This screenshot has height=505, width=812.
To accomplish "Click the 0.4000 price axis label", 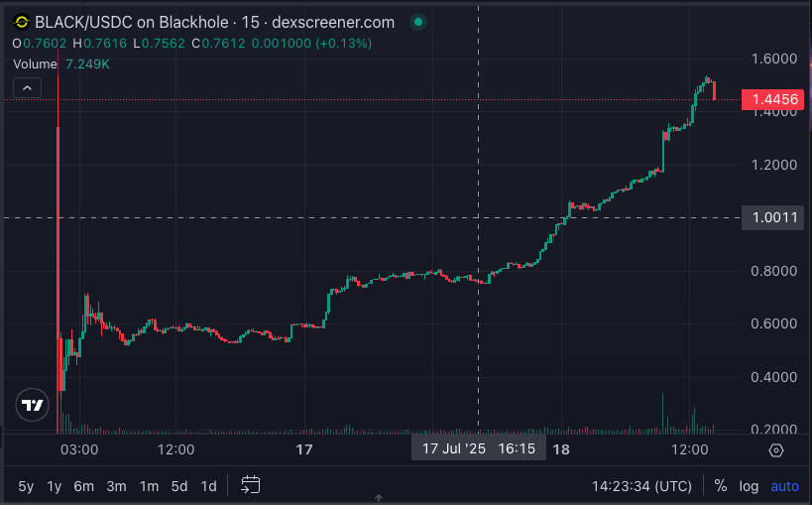I will [774, 377].
